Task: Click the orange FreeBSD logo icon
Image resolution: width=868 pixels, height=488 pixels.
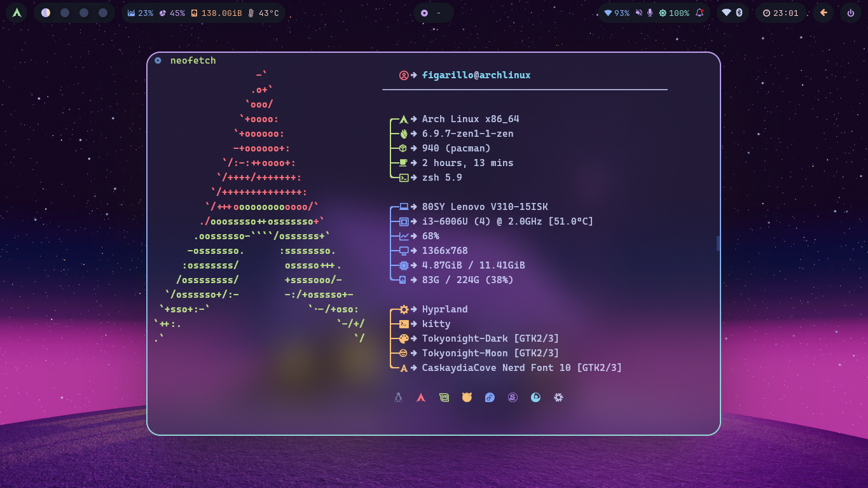Action: coord(467,397)
